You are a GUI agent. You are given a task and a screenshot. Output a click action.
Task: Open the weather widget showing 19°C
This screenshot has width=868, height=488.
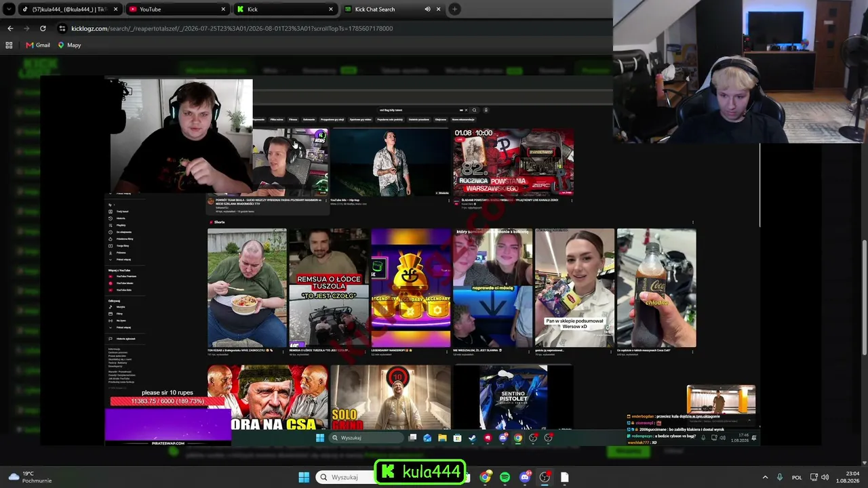point(30,477)
